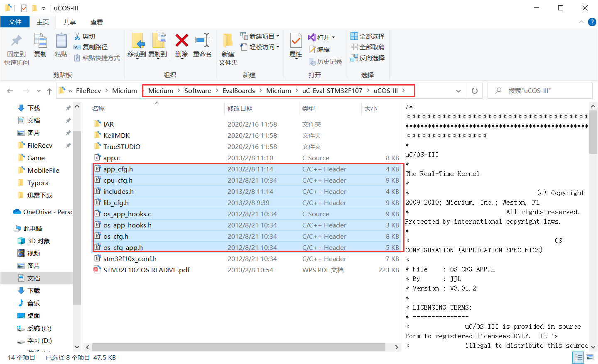Select 3D Objects (3D 对象) in sidebar
The height and width of the screenshot is (364, 598).
34,241
